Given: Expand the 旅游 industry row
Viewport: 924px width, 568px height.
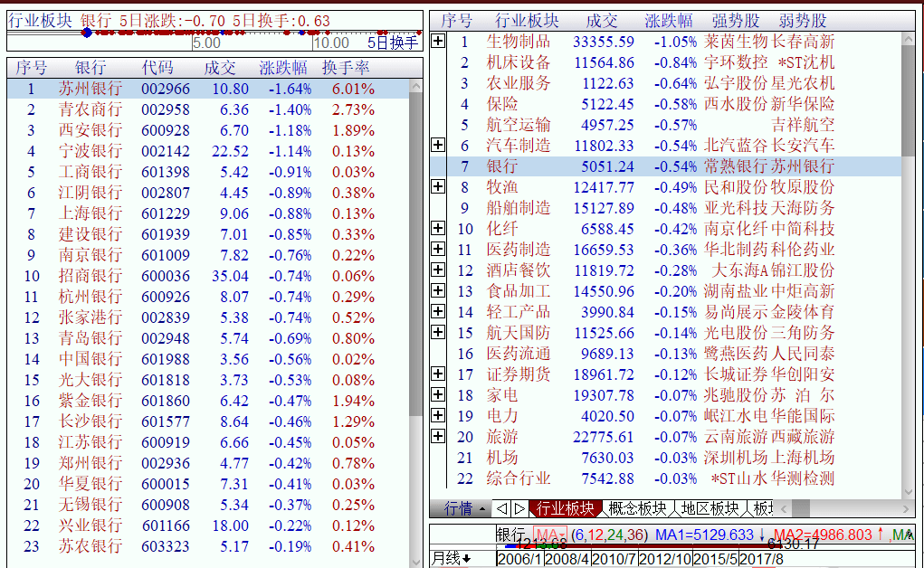Looking at the screenshot, I should (438, 436).
